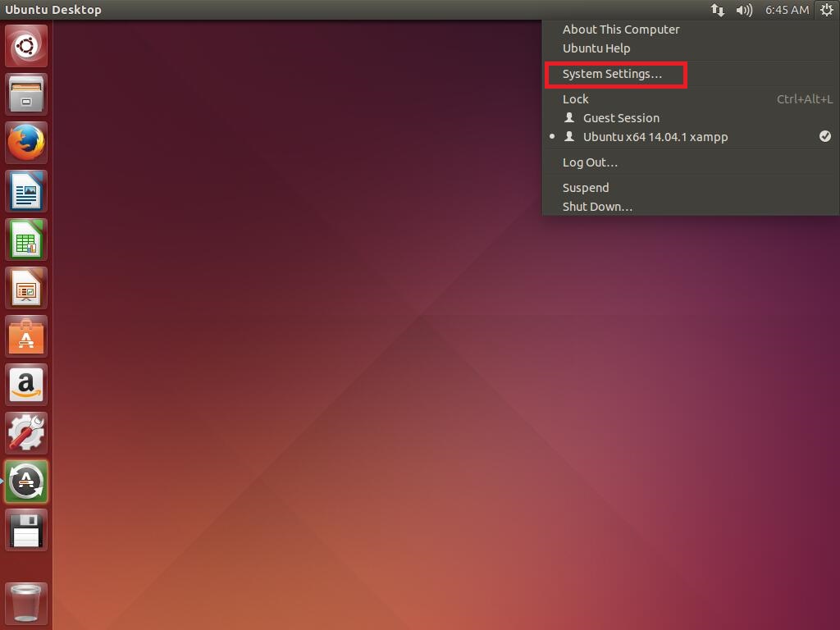The width and height of the screenshot is (840, 630).
Task: Launch Ubuntu Software Center icon
Action: (x=26, y=336)
